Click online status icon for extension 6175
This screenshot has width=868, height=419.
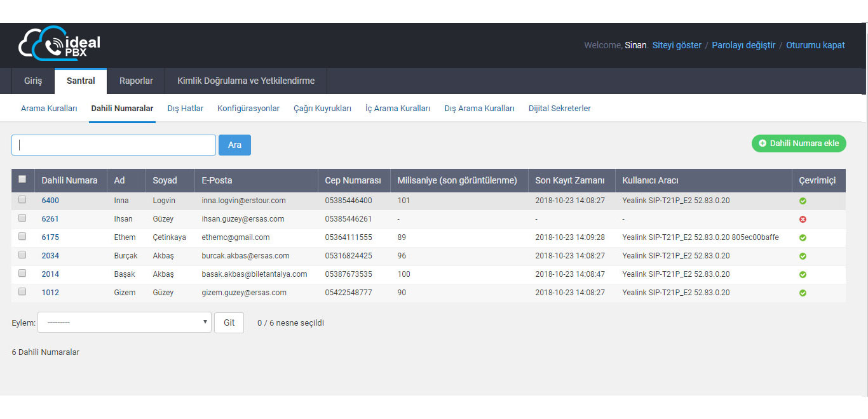tap(803, 238)
